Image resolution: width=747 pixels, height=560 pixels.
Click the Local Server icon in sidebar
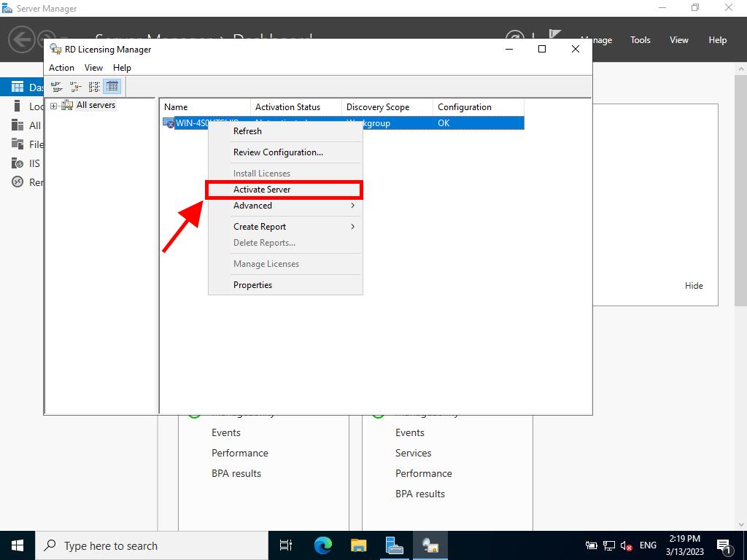coord(18,106)
